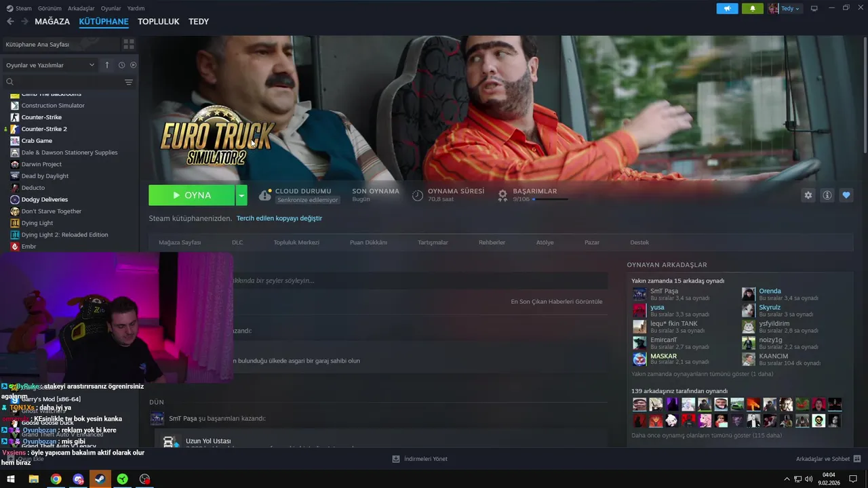
Task: Open the Arkadaşlar menu
Action: point(81,9)
